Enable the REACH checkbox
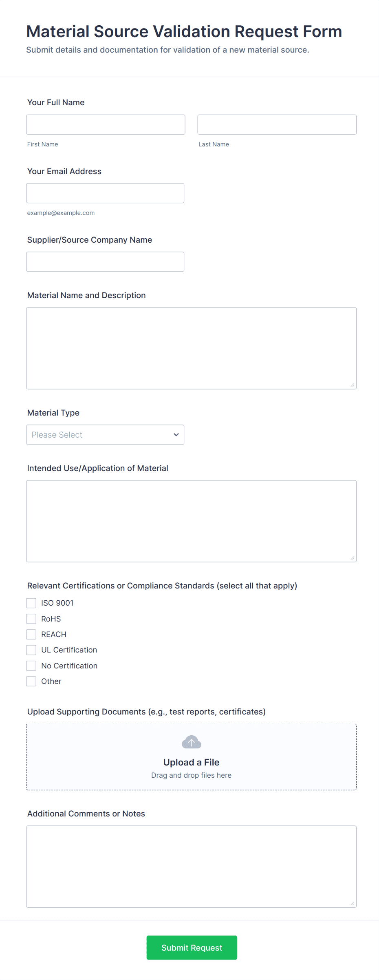The width and height of the screenshot is (379, 980). [x=31, y=634]
